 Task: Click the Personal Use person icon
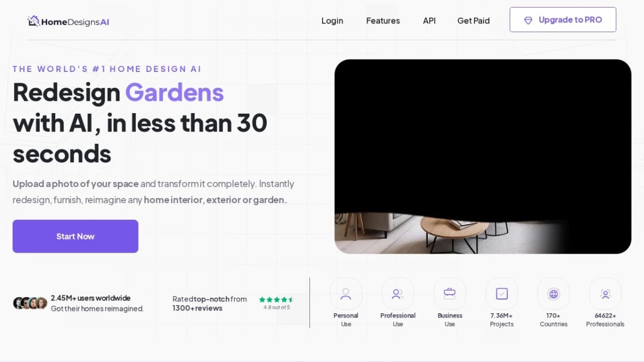(346, 294)
